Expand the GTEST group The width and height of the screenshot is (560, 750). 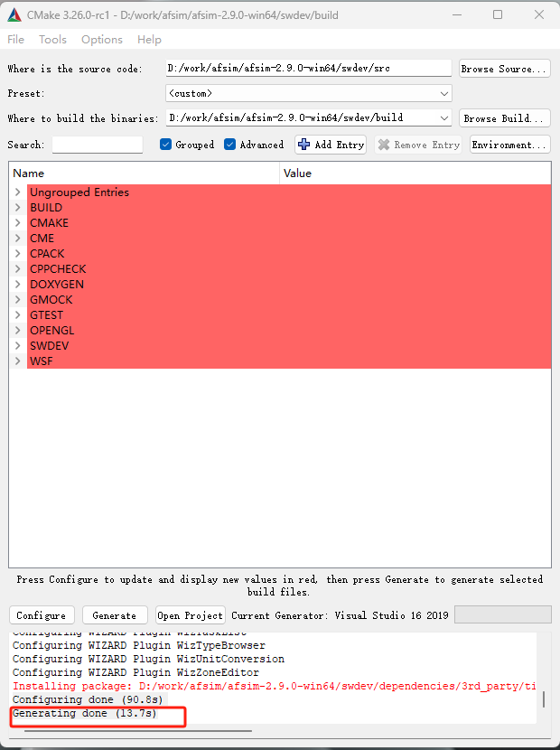coord(18,314)
